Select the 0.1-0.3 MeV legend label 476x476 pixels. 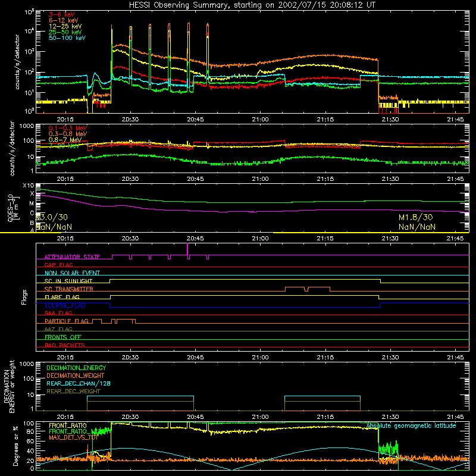pyautogui.click(x=68, y=128)
